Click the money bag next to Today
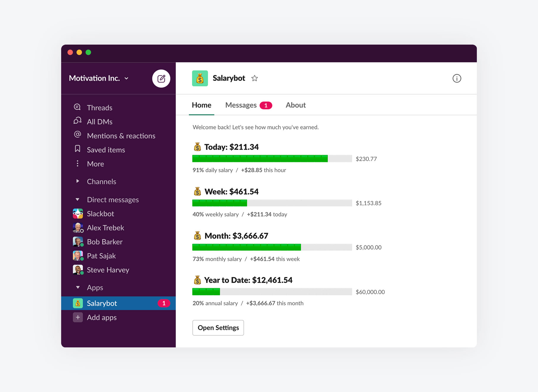The height and width of the screenshot is (392, 538). [197, 147]
